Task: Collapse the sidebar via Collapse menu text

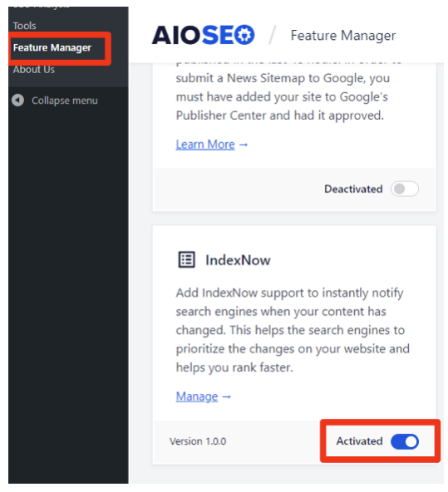Action: tap(65, 101)
